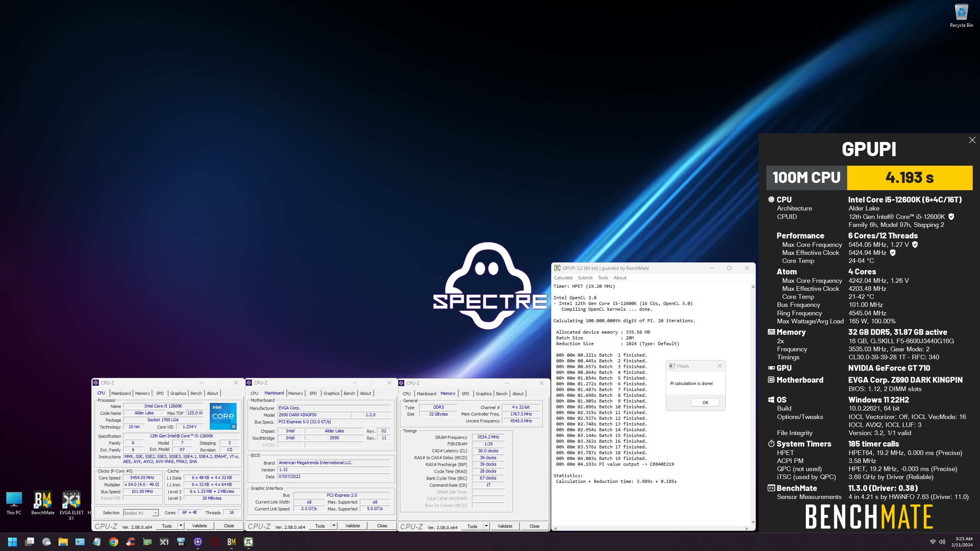Click Validate in the Mainboard CPU-Z window

(353, 526)
